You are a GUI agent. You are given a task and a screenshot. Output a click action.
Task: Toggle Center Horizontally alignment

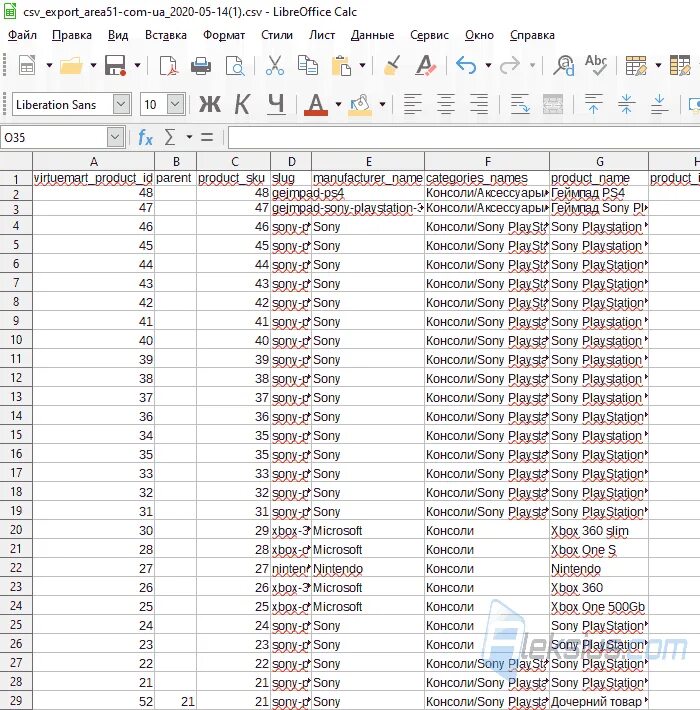(x=446, y=104)
